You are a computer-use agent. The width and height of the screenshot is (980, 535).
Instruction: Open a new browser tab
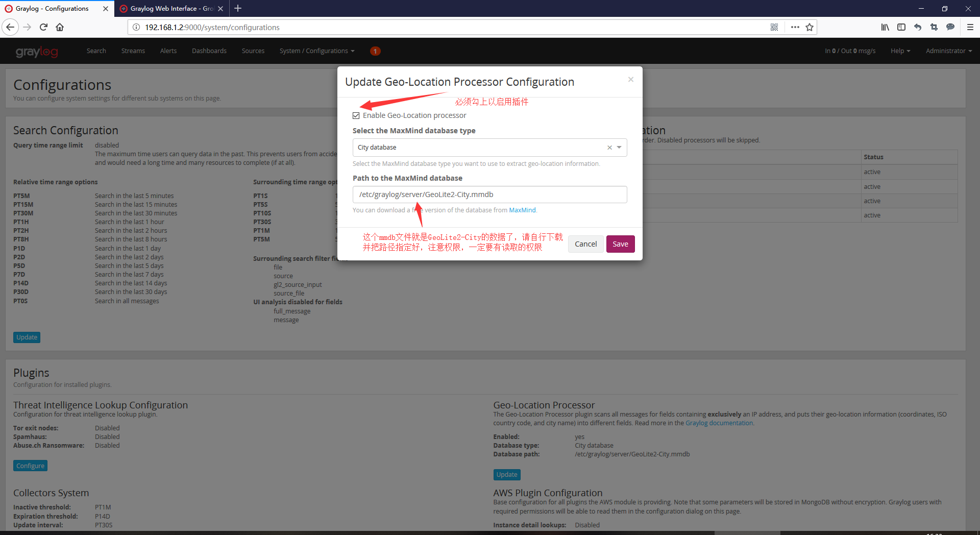[x=238, y=8]
